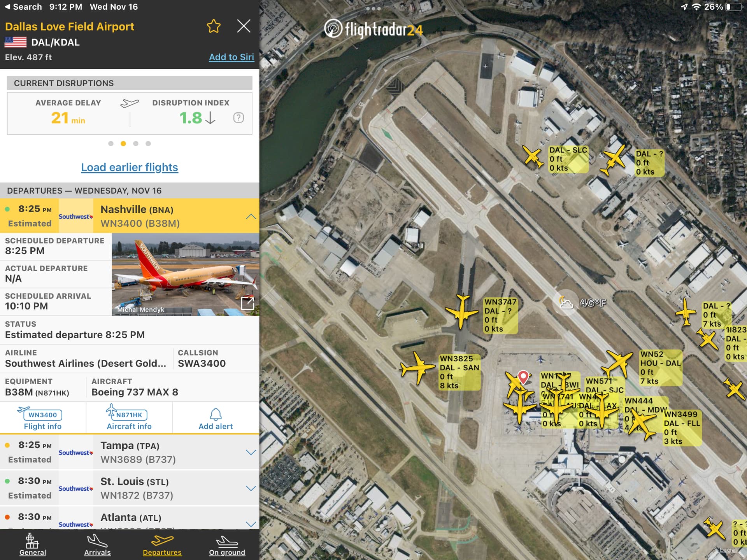Open disruption index help question mark
The width and height of the screenshot is (747, 560).
point(238,118)
